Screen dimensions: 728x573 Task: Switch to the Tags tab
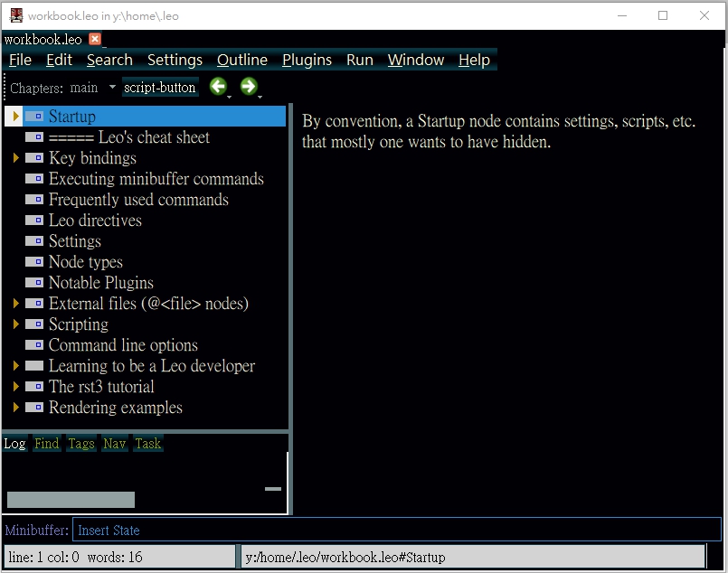[x=81, y=444]
